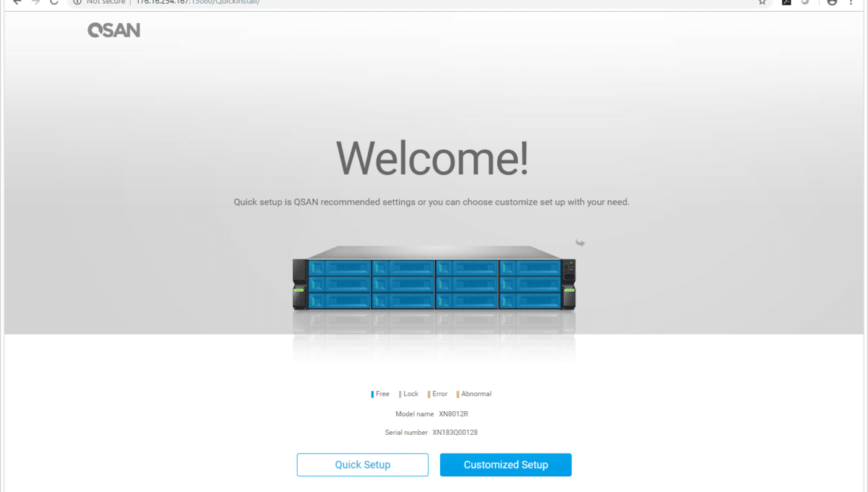Click the serial number value XN183Q00128

point(455,432)
